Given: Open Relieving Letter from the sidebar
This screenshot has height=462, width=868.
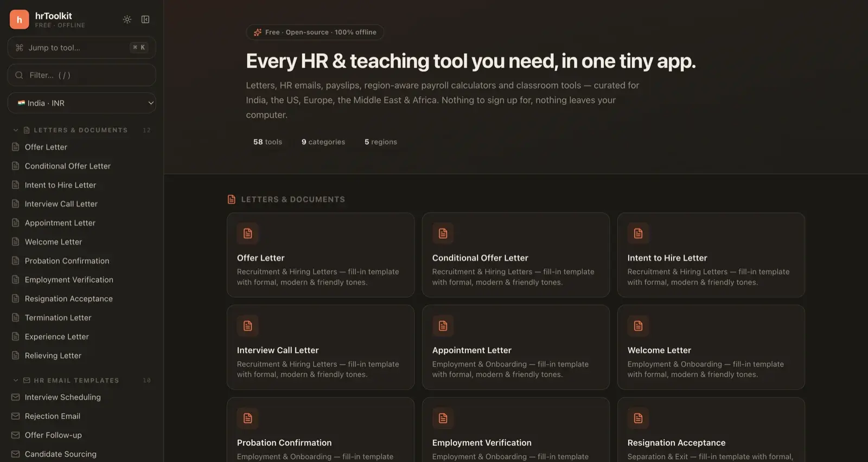Looking at the screenshot, I should (x=82, y=356).
